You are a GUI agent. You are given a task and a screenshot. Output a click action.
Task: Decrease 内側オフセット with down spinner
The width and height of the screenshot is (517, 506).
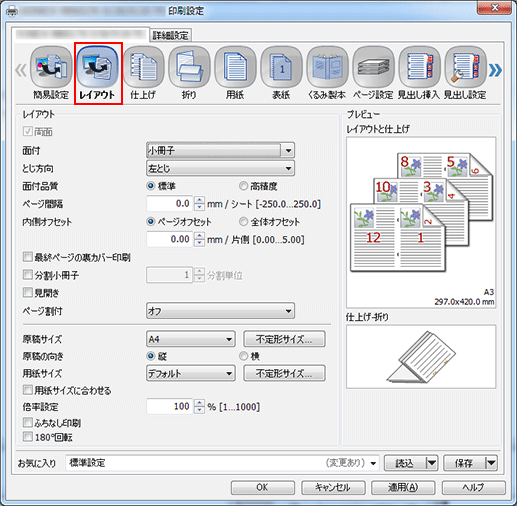click(199, 243)
